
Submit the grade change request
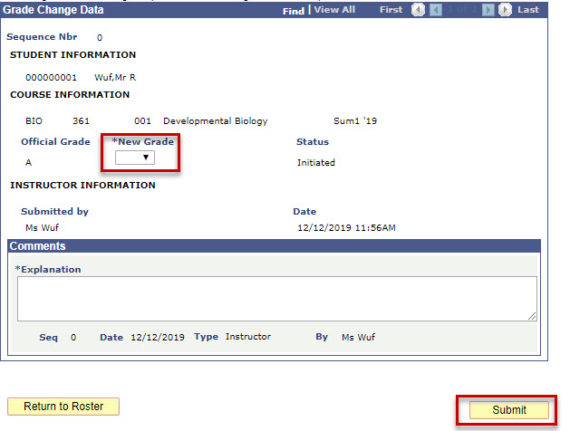click(509, 410)
